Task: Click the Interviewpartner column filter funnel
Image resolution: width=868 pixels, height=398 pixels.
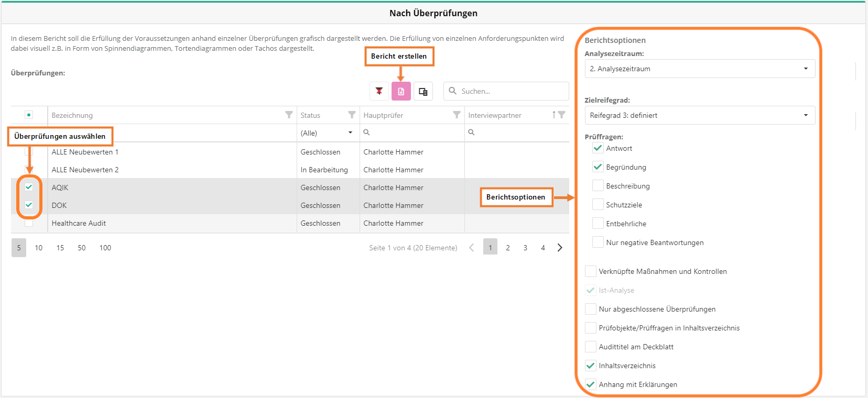Action: tap(562, 115)
